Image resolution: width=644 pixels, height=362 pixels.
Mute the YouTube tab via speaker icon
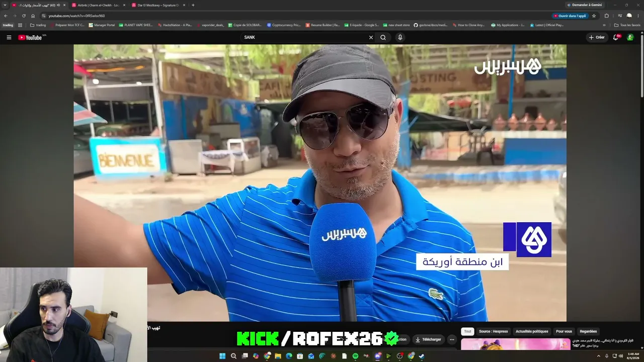59,5
